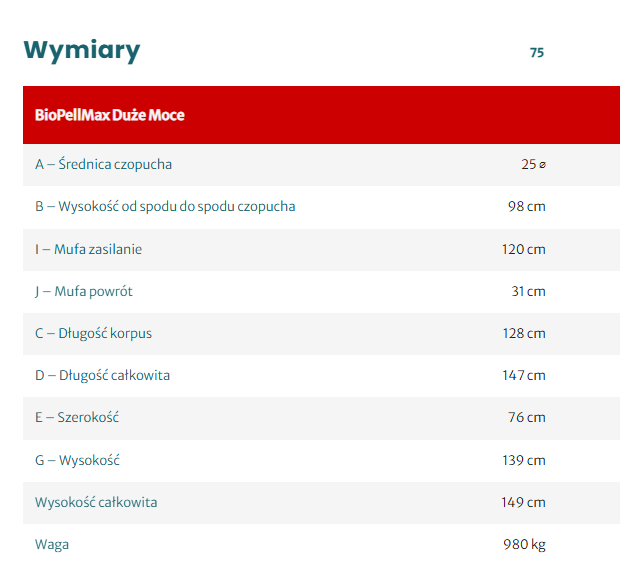Click B – Wysokość od spodu row label
The height and width of the screenshot is (586, 641).
(x=165, y=207)
